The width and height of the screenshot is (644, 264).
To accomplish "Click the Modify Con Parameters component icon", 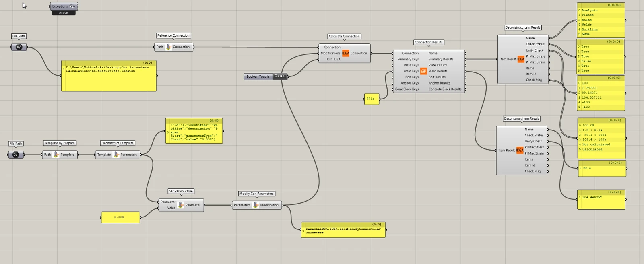I will [x=256, y=205].
